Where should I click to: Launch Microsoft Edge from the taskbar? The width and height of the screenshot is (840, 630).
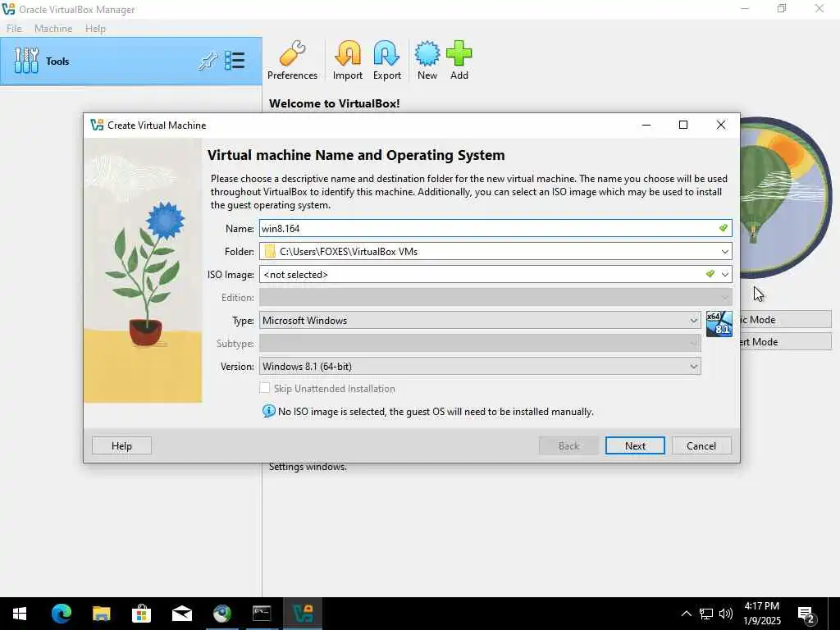pyautogui.click(x=61, y=614)
